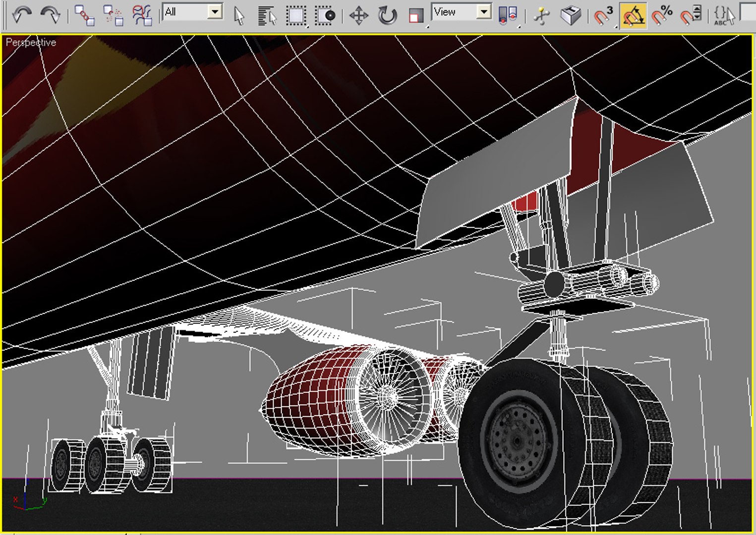Screen dimensions: 756x535
Task: Click the 'Perspective' viewport label
Action: pyautogui.click(x=31, y=43)
